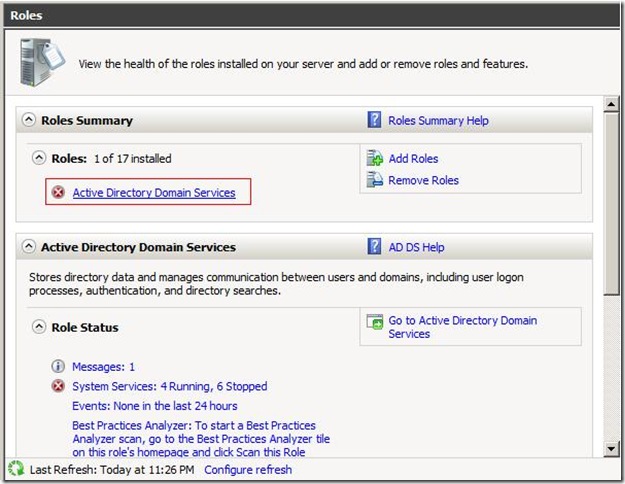The height and width of the screenshot is (484, 625).
Task: Click the green refresh icon in status bar
Action: (16, 468)
